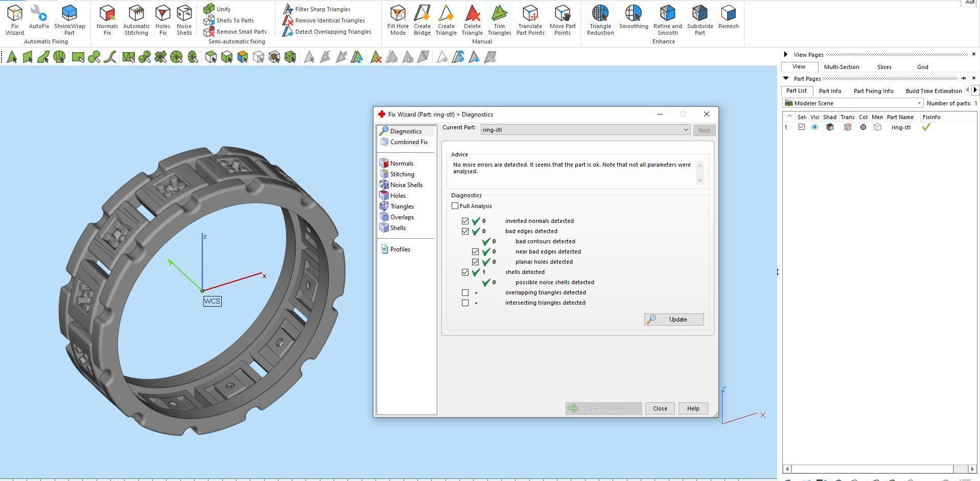Select Create Bridge tool
This screenshot has height=481, width=980.
click(x=422, y=20)
